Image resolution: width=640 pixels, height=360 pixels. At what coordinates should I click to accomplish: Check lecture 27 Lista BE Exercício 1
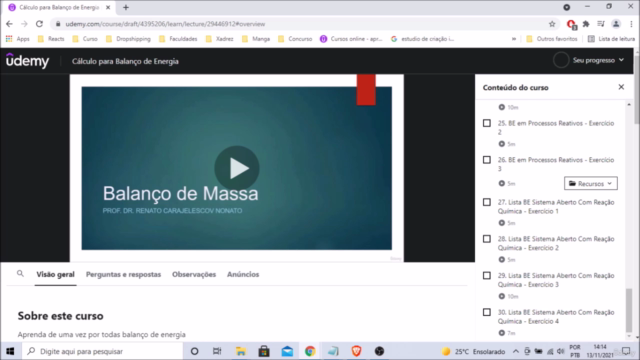[487, 202]
